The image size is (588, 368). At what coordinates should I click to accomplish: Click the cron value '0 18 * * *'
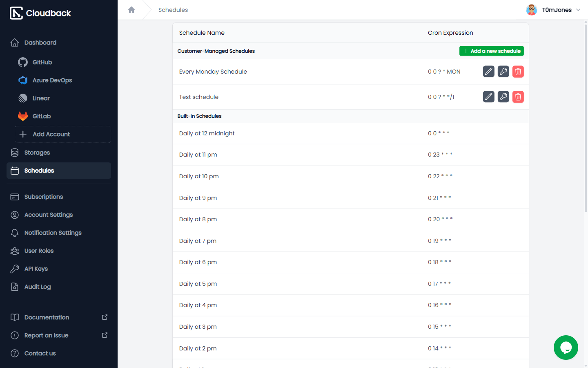coord(439,262)
